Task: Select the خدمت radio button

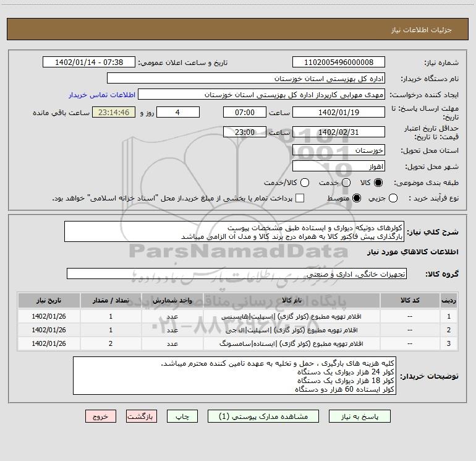Action: [346, 183]
